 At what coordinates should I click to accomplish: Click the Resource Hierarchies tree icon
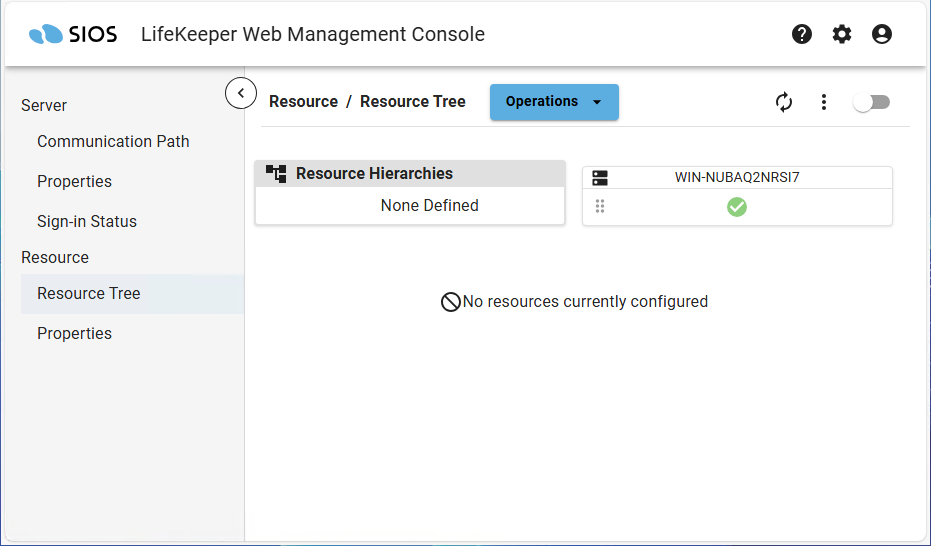point(276,174)
